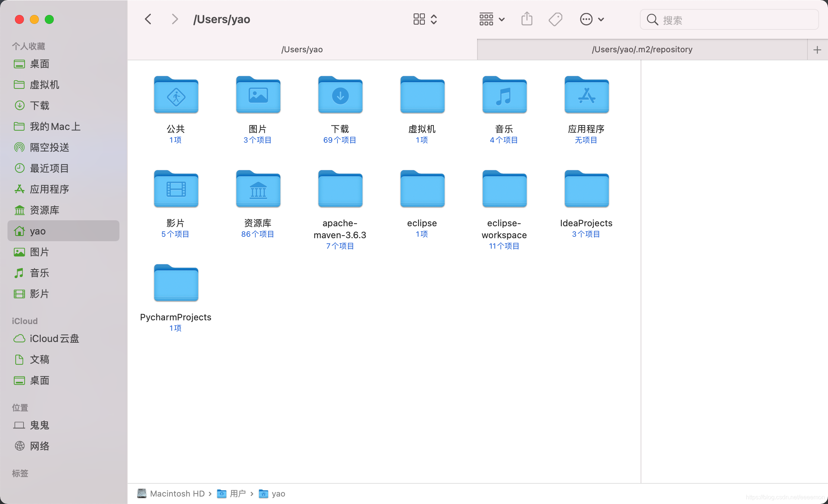
Task: Open AirDrop 隔空投送 in sidebar
Action: pyautogui.click(x=49, y=147)
